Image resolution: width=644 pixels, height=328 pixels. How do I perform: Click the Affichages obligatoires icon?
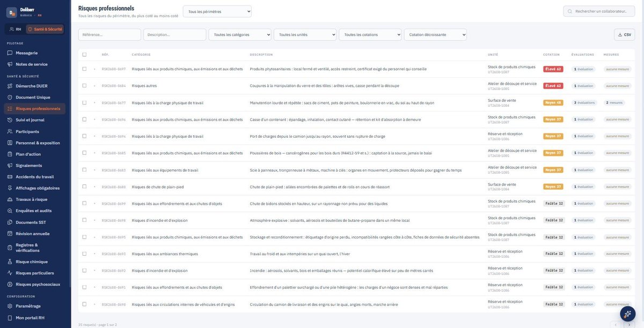[10, 188]
